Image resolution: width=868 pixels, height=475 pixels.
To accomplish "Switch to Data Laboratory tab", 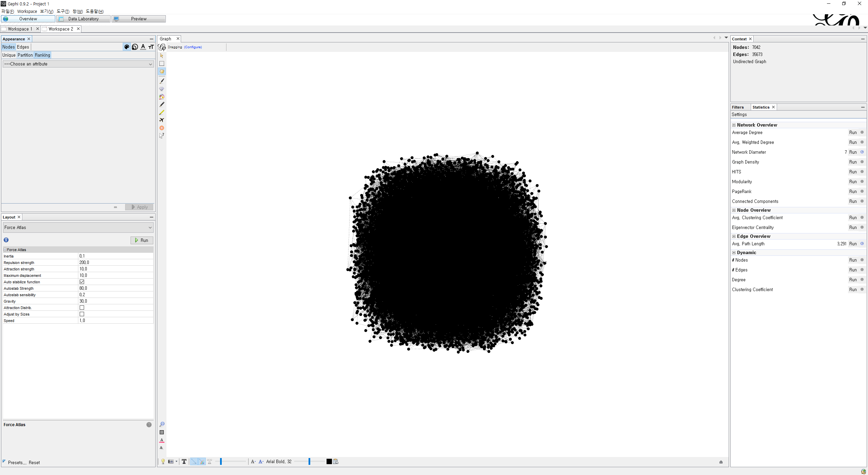I will tap(83, 19).
